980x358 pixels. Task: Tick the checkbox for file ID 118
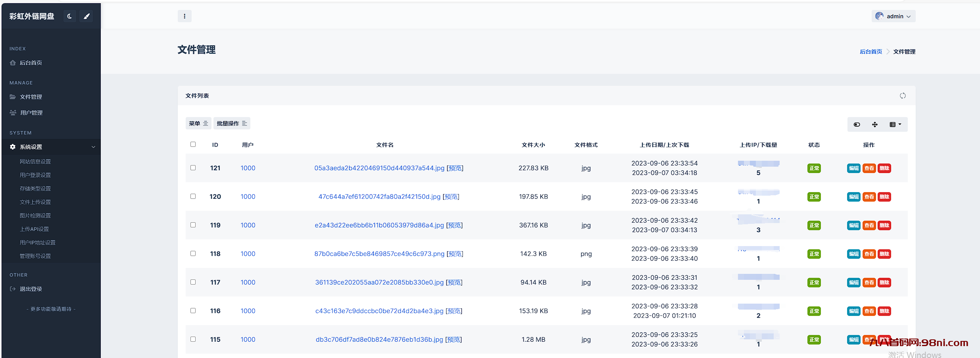pyautogui.click(x=193, y=254)
